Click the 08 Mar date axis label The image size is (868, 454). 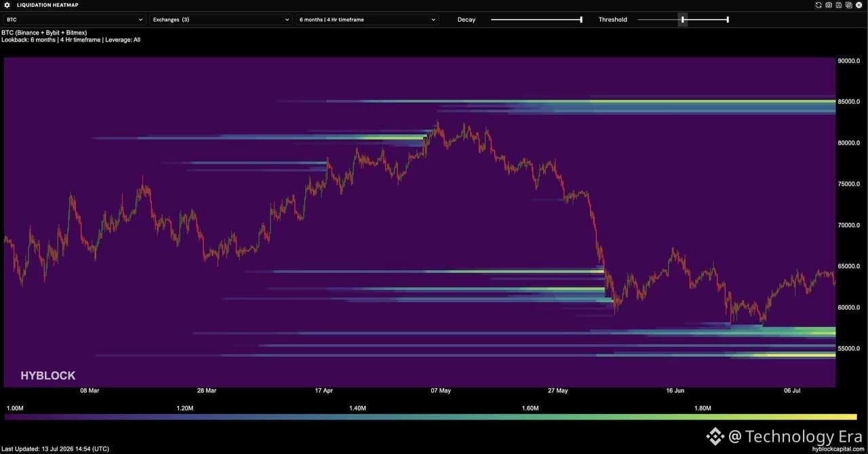tap(90, 391)
